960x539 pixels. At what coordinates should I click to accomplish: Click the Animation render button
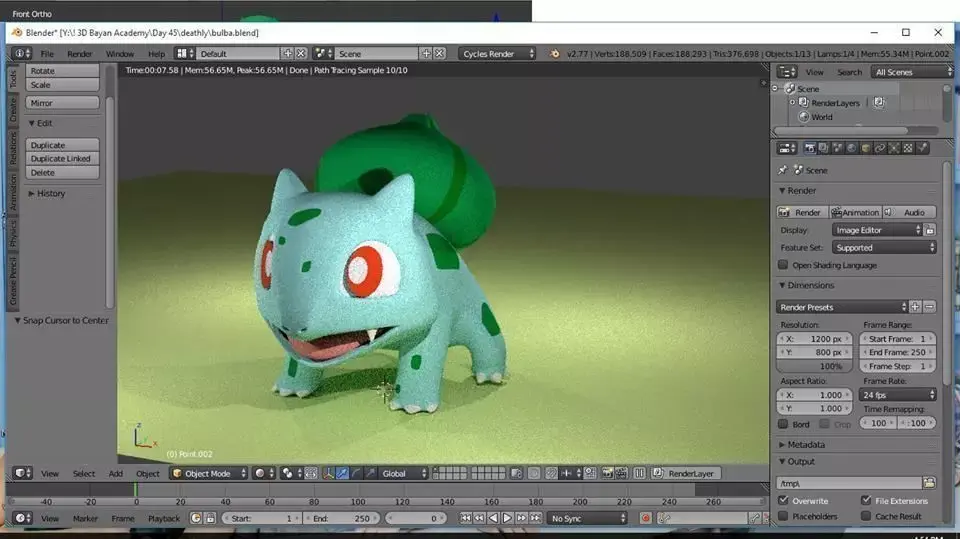pyautogui.click(x=855, y=213)
